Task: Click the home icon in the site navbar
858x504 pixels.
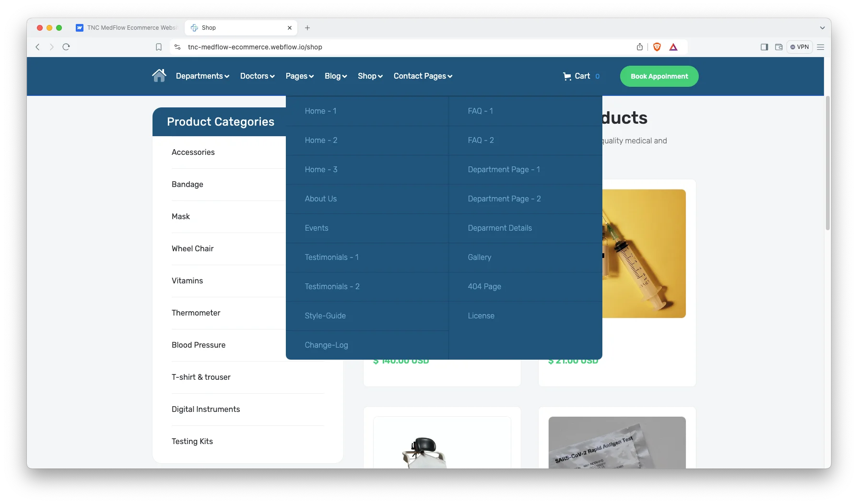Action: click(159, 75)
